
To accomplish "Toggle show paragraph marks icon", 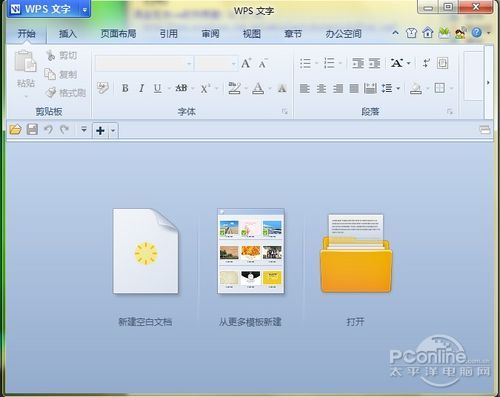I will coord(426,63).
